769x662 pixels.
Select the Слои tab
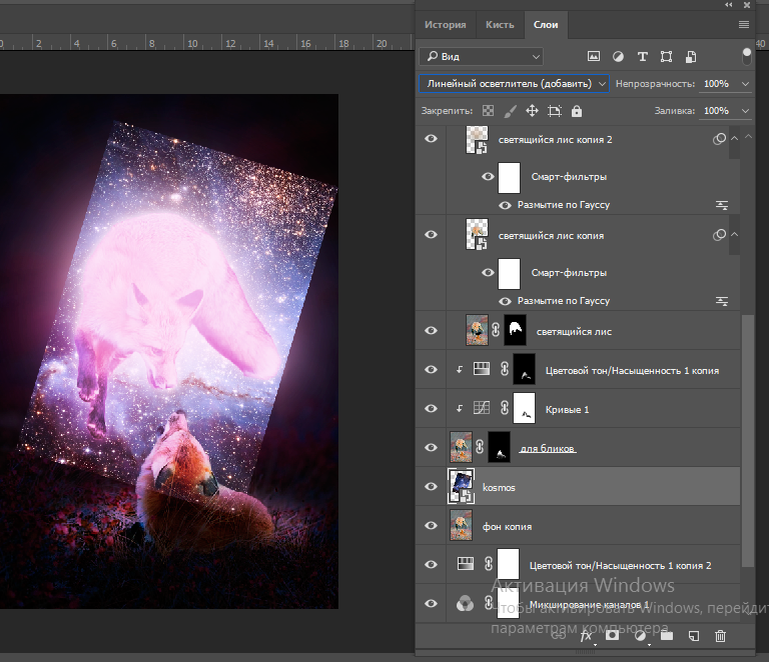click(x=546, y=25)
